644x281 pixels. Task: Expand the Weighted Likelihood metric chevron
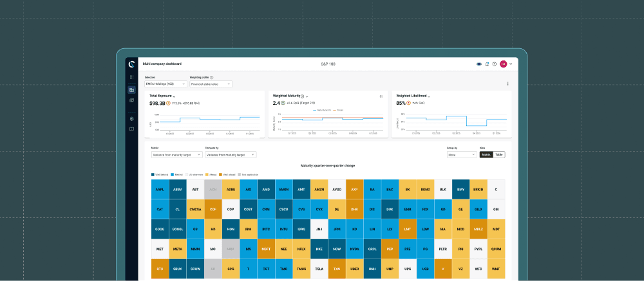[x=429, y=96]
